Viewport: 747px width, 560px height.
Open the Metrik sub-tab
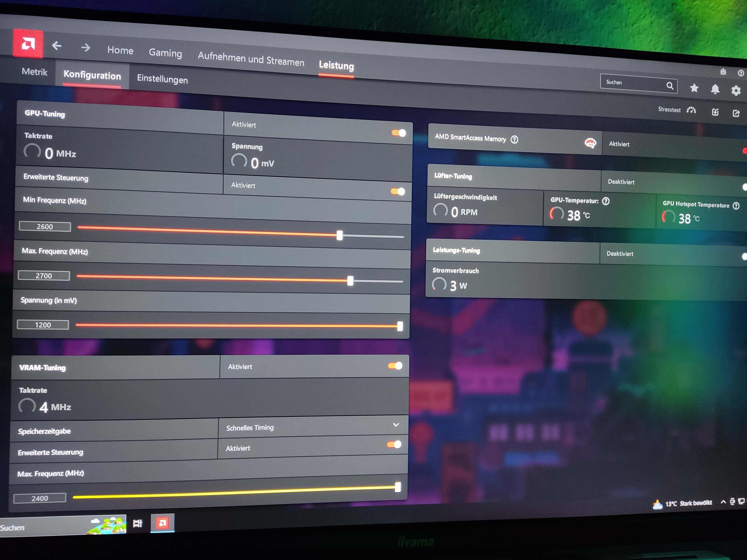pos(34,72)
